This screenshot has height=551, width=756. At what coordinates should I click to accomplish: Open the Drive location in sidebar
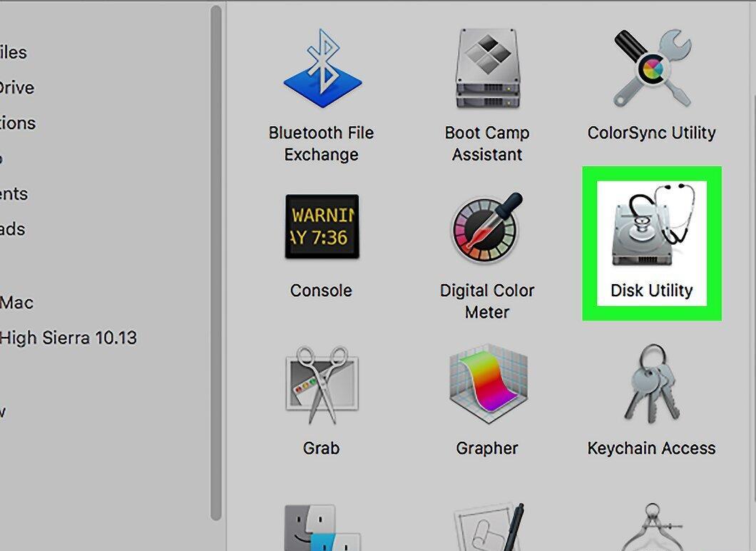[x=17, y=88]
